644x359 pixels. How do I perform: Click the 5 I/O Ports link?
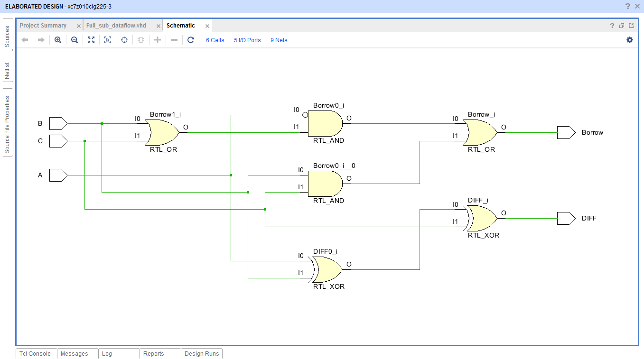[x=247, y=40]
